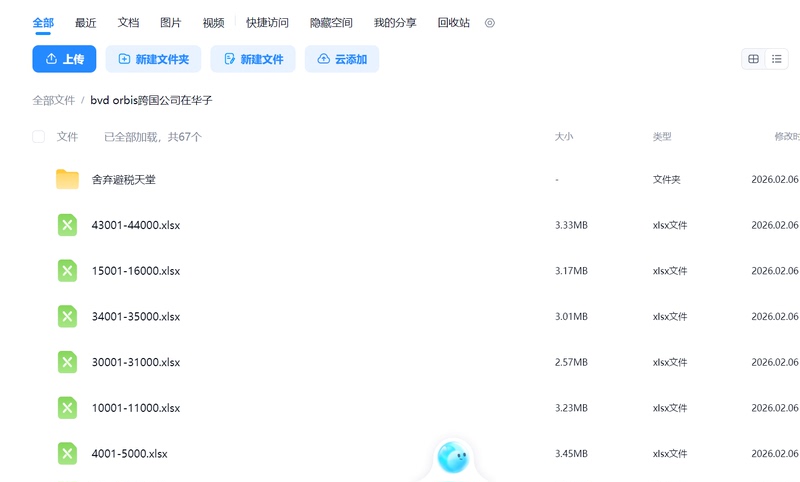Click breadcrumb bvd orbis跨国公司在华子
The height and width of the screenshot is (482, 800).
click(151, 100)
